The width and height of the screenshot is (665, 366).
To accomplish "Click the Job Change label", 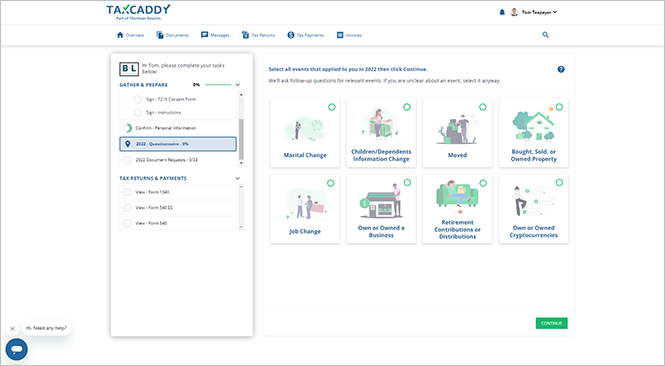I will pyautogui.click(x=305, y=232).
